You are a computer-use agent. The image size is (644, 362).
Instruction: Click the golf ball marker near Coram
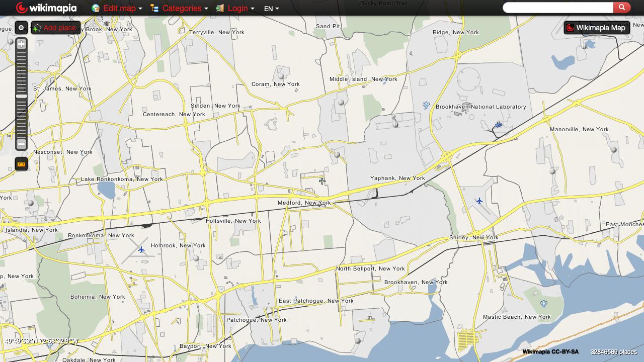point(281,76)
